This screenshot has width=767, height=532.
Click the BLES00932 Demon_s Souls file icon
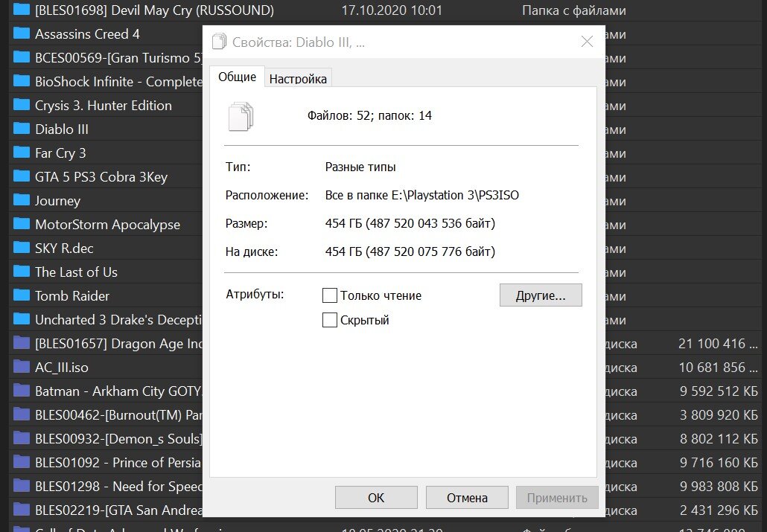[x=21, y=438]
